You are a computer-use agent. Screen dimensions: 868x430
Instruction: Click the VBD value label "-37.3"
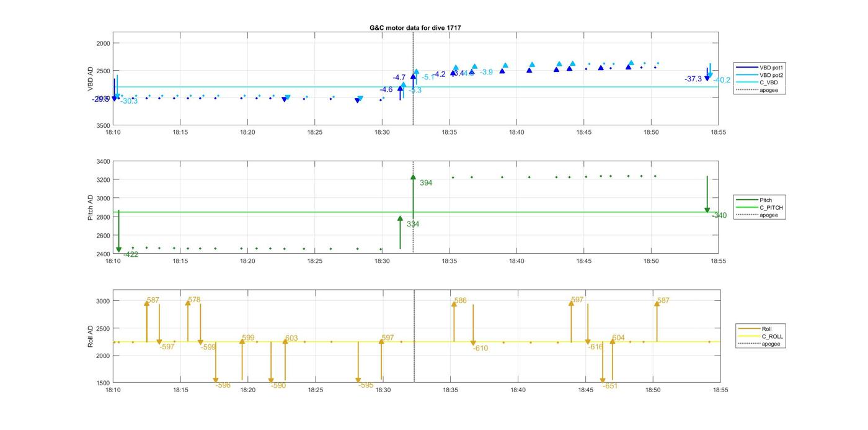click(693, 79)
